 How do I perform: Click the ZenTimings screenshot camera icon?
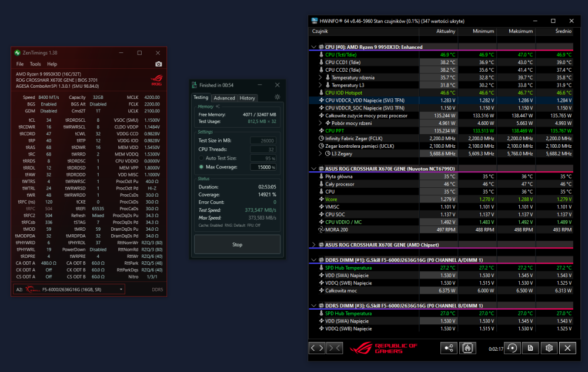pos(159,64)
